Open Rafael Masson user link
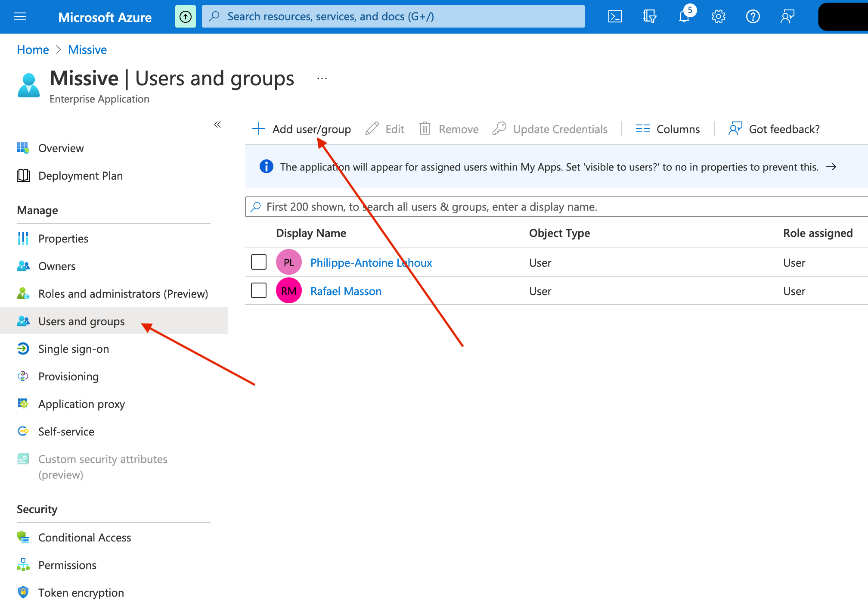 click(346, 291)
